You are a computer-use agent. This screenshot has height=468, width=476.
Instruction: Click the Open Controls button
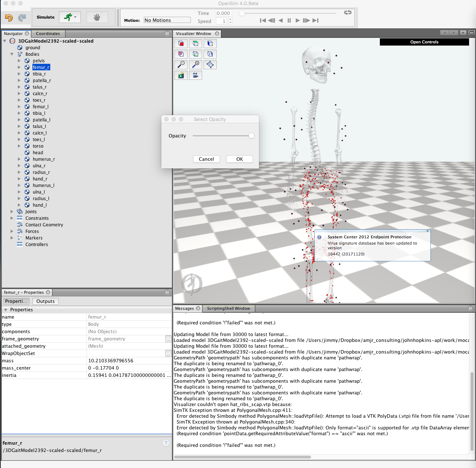coord(424,42)
